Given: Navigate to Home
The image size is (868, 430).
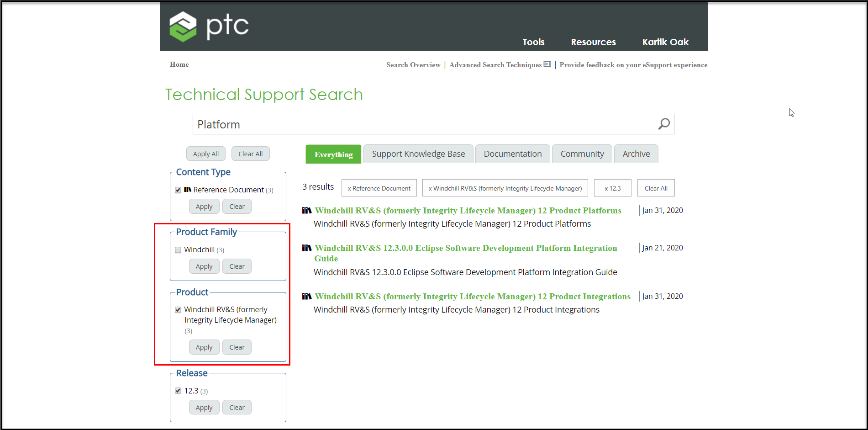Looking at the screenshot, I should [x=179, y=64].
